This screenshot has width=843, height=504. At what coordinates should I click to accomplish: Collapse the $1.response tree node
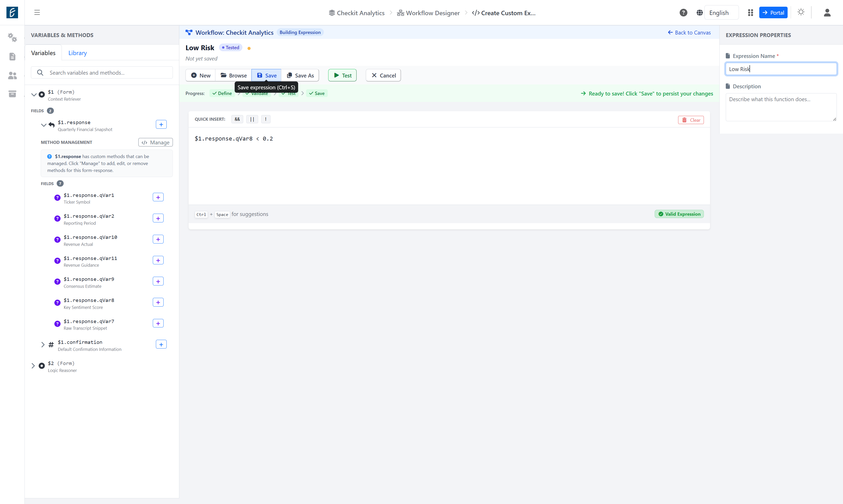[44, 125]
